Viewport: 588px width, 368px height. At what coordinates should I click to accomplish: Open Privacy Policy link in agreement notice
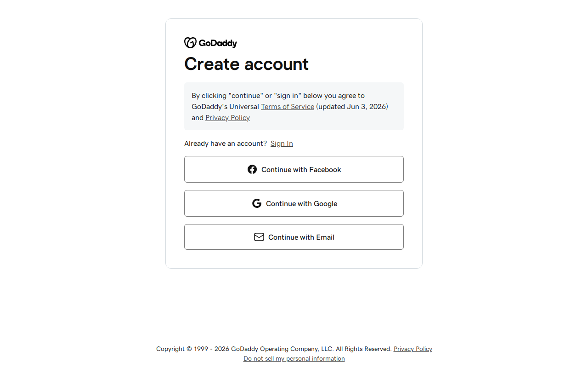pyautogui.click(x=227, y=118)
